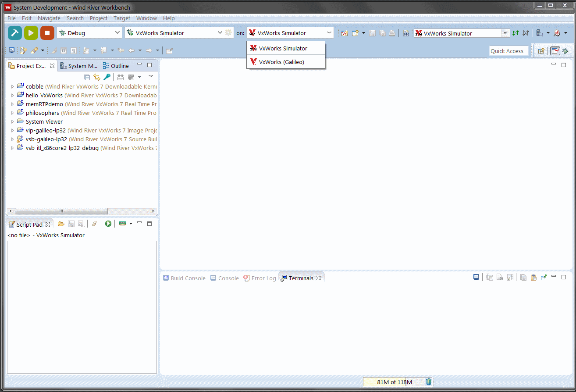Click the Open Perspective icon
Screen dimensions: 576x392
541,51
